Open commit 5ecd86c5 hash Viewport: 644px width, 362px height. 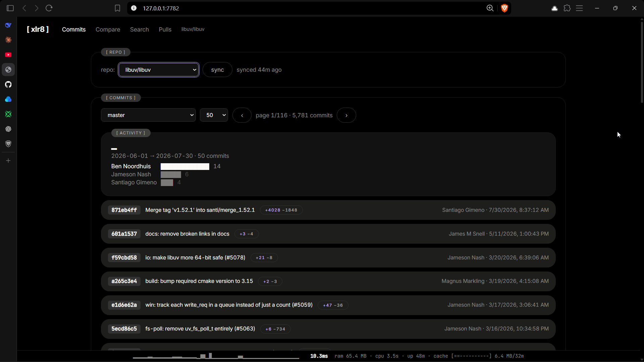pos(124,329)
